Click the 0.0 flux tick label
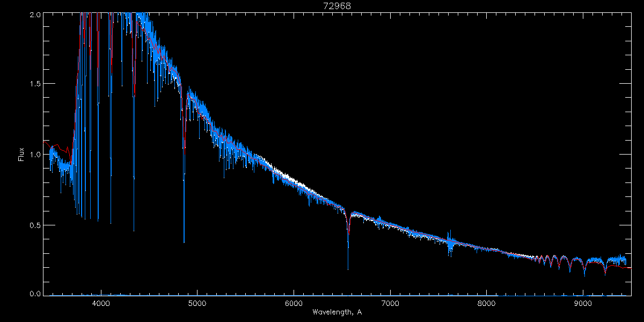Screen dimensions: 644x322 pos(35,294)
